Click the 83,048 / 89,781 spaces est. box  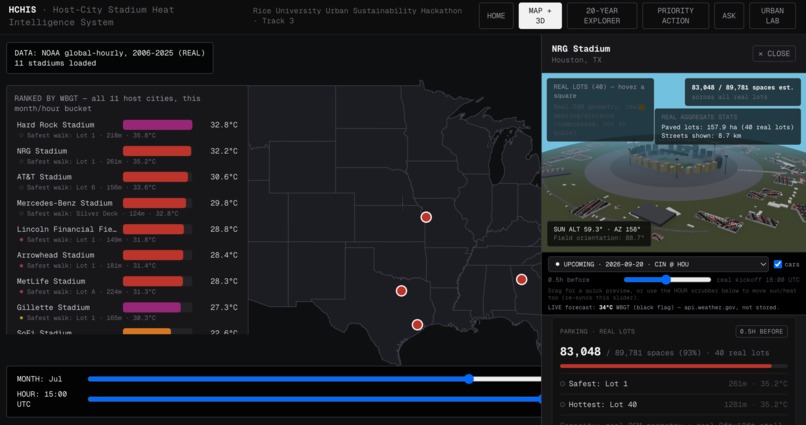pyautogui.click(x=743, y=92)
